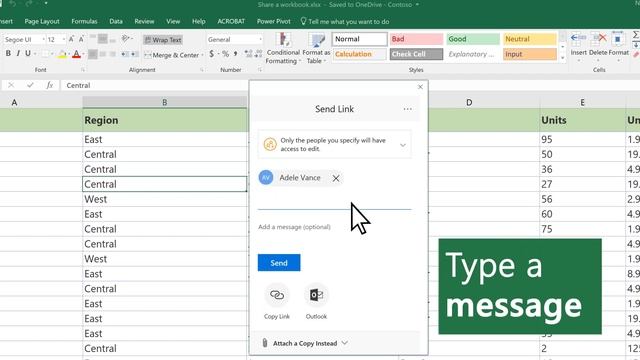The image size is (640, 360).
Task: Open Merge & Center dropdown arrow
Action: [202, 55]
